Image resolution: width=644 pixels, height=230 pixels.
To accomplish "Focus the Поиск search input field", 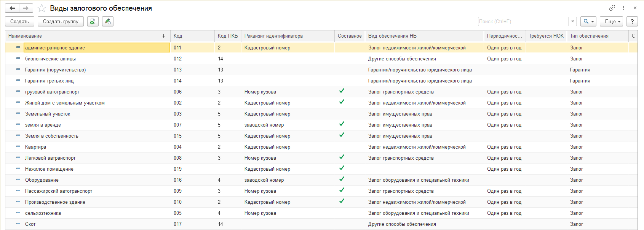I will pyautogui.click(x=523, y=22).
